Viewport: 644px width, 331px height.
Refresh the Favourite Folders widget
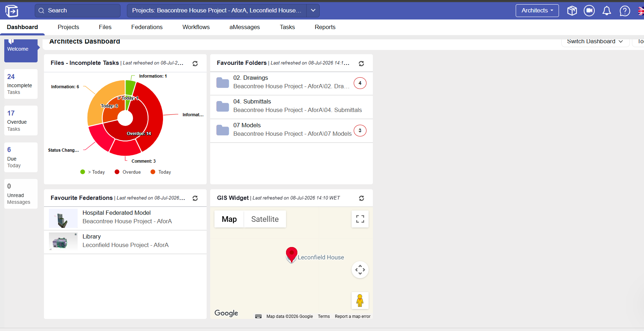[361, 63]
